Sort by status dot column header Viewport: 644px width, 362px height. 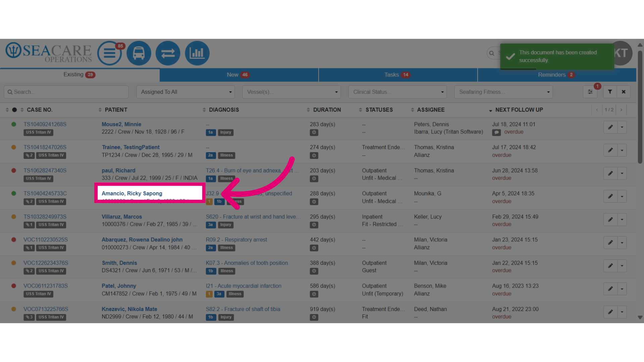point(14,110)
